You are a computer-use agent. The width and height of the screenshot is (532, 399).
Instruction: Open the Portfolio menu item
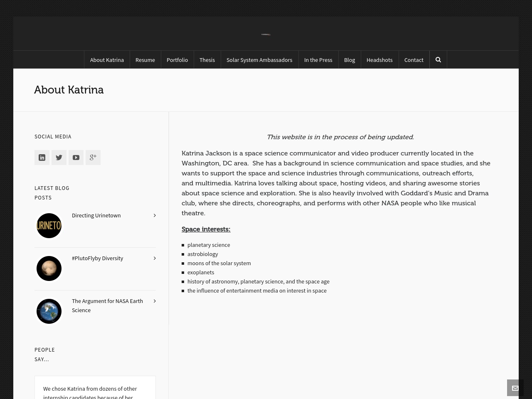[177, 60]
